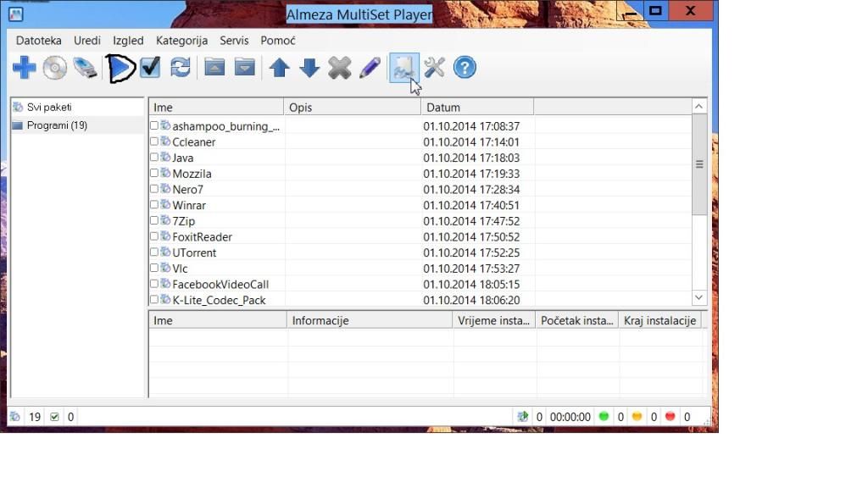Screen dimensions: 868x488
Task: Click the package count icon in status bar
Action: [15, 417]
